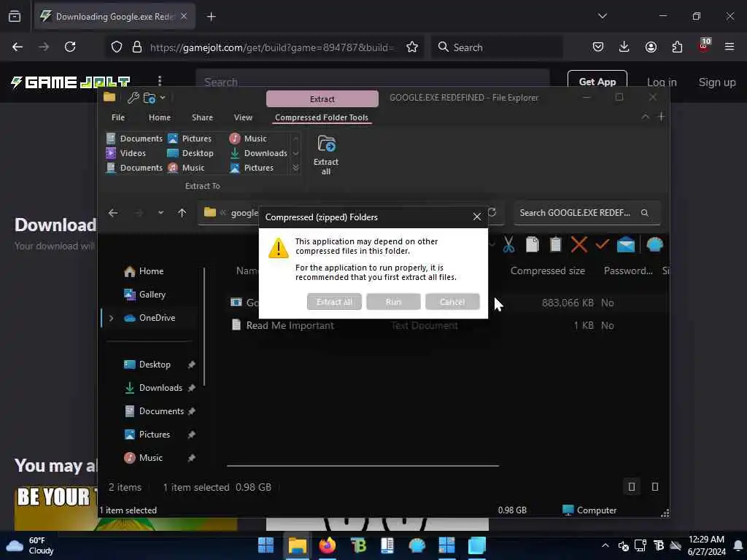This screenshot has width=747, height=560.
Task: Choose Videos as extract destination
Action: tap(126, 153)
